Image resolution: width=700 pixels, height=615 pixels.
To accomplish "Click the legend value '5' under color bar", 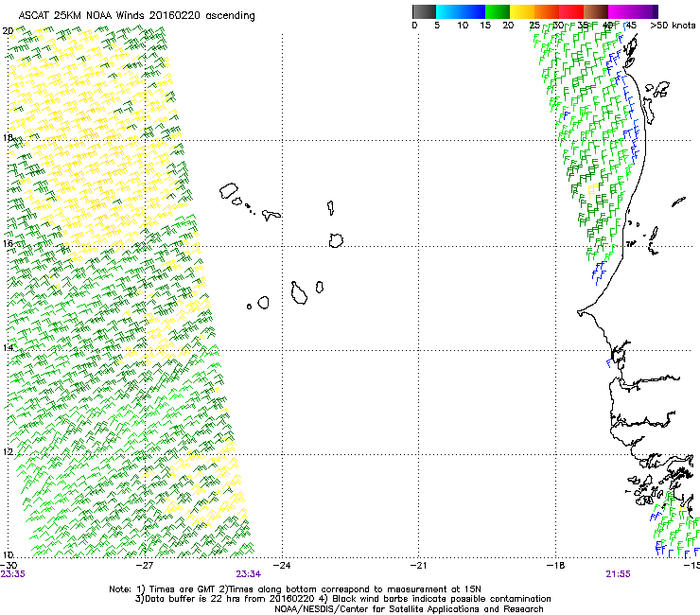I will 437,26.
